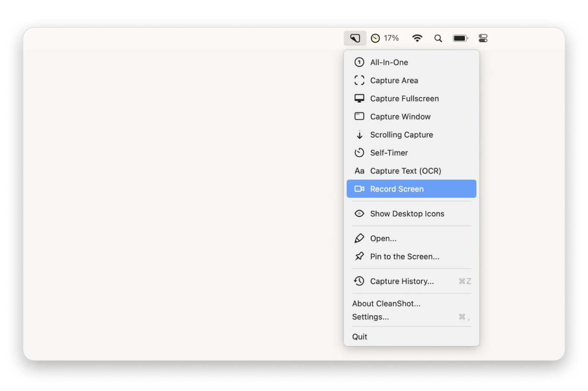Viewport: 588px width, 391px height.
Task: Click the Self-Timer clock icon
Action: (x=359, y=153)
